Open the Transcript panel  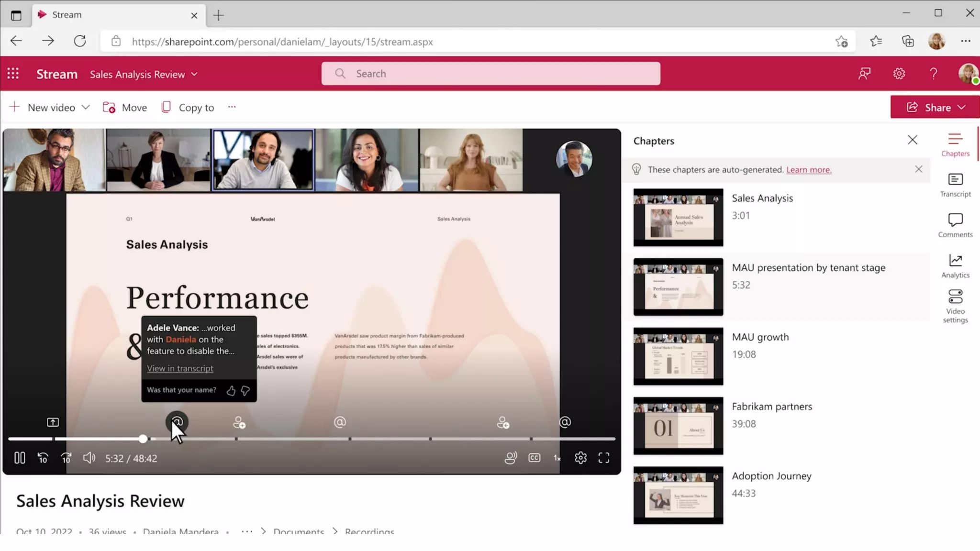[x=955, y=185]
